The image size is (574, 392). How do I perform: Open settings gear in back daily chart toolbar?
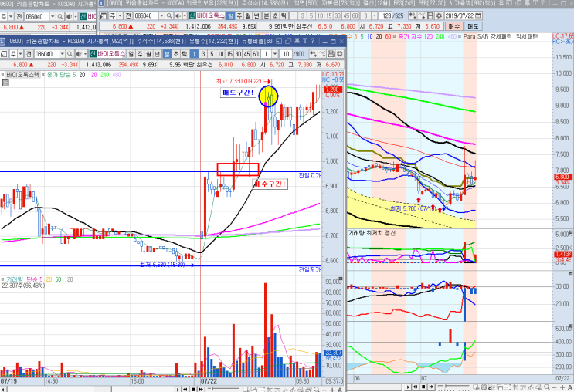440,15
